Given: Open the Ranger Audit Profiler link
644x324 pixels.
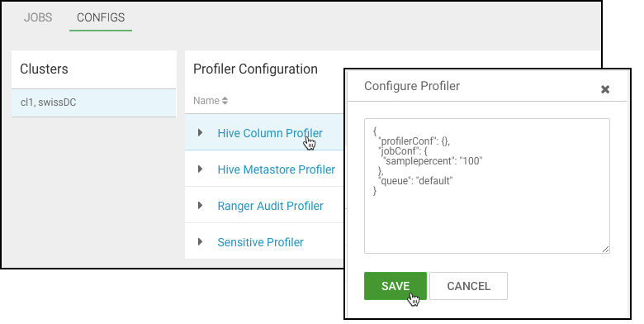Looking at the screenshot, I should click(x=270, y=206).
